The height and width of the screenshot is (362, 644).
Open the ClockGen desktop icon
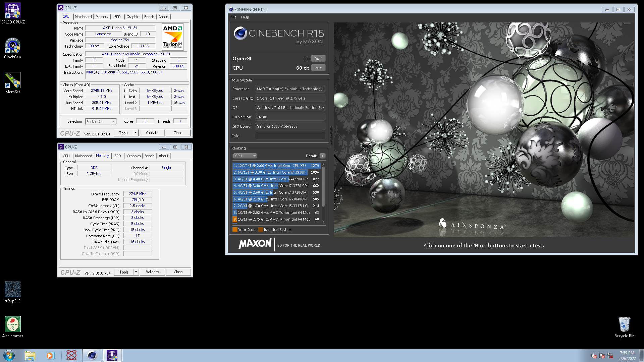click(x=13, y=49)
